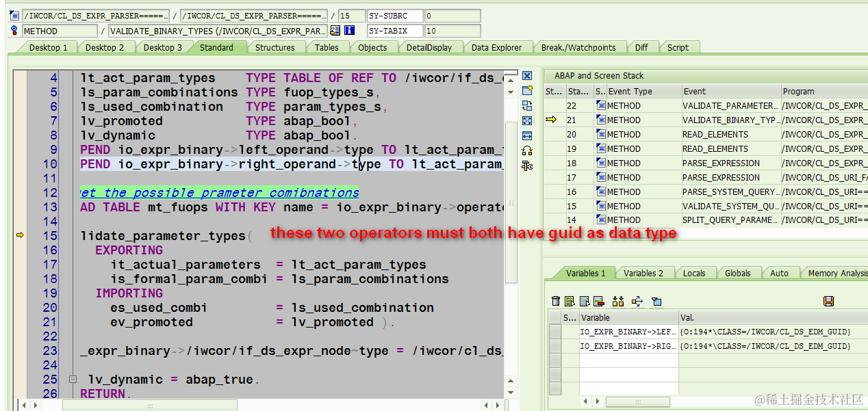The width and height of the screenshot is (868, 411).
Task: Click the METHOD event type field
Action: [x=60, y=31]
